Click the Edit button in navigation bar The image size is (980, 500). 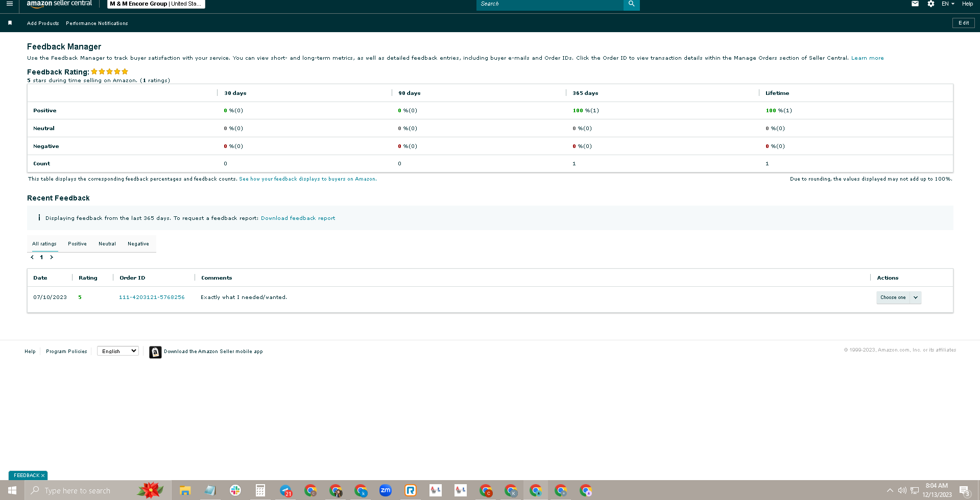click(964, 23)
